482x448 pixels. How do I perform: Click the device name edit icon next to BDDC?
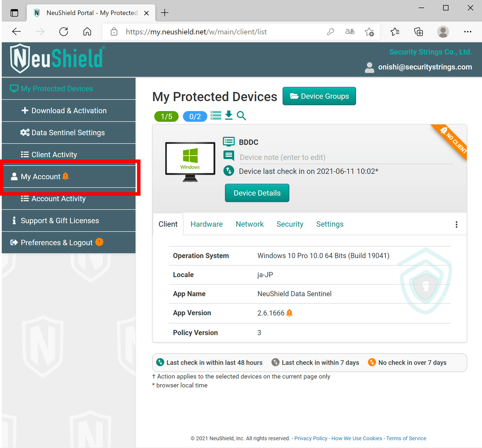tap(229, 142)
